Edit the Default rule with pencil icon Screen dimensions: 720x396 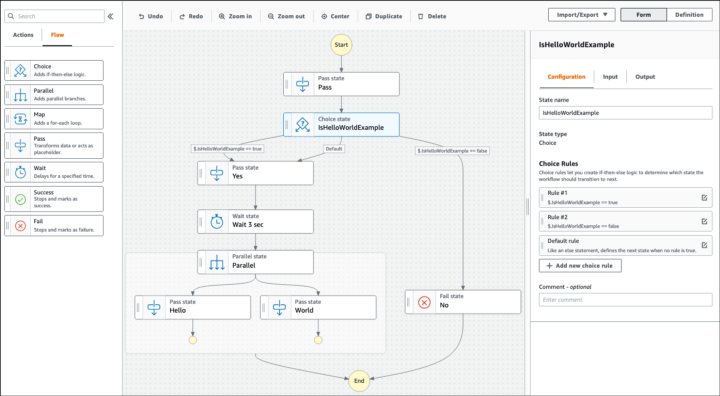point(704,245)
